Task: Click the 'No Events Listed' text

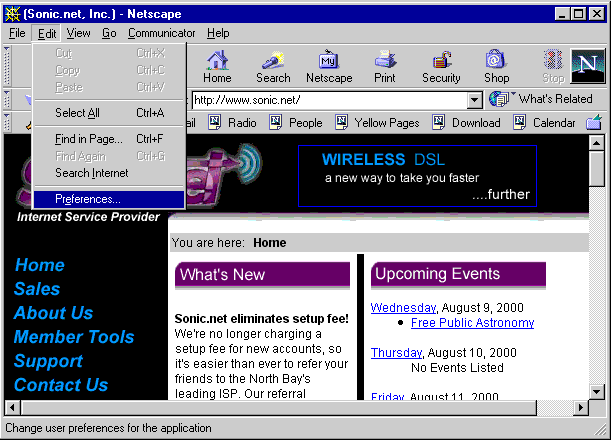Action: [457, 368]
